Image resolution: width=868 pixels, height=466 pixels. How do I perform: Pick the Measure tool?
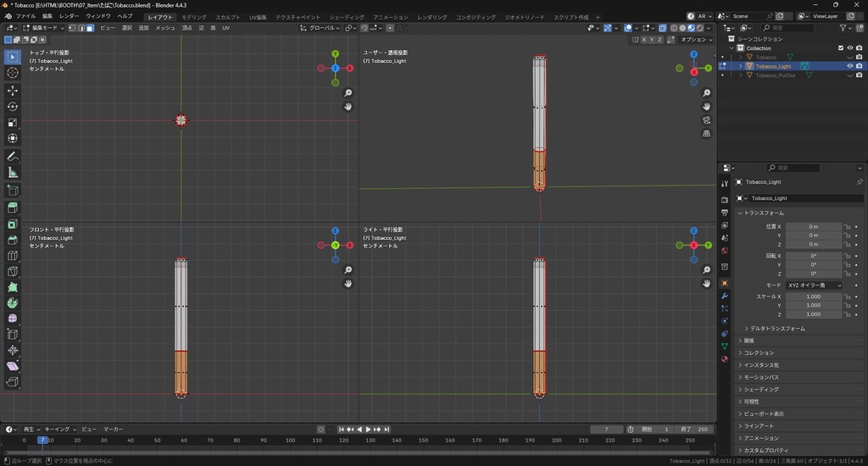point(12,173)
